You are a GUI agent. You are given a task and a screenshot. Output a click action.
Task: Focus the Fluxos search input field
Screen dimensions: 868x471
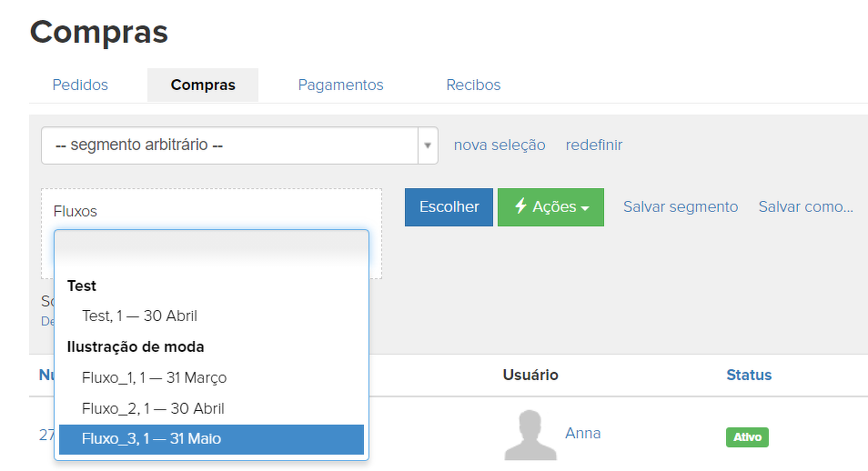pos(211,246)
